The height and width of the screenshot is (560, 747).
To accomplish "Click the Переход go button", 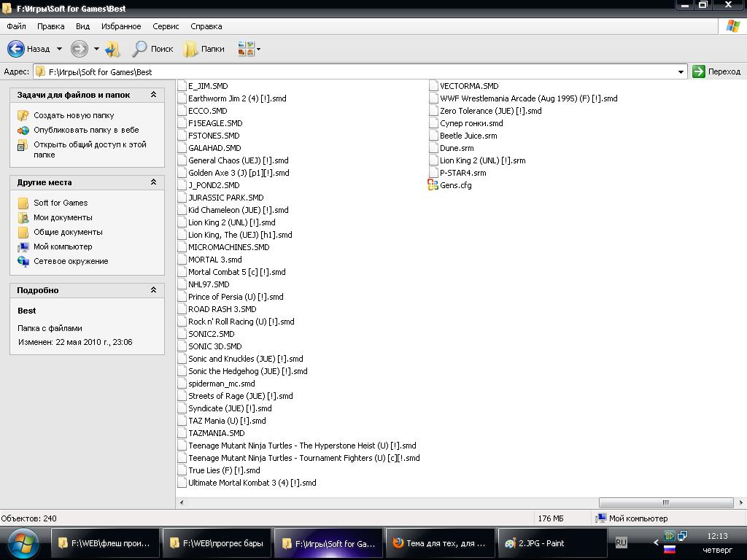I will click(716, 71).
